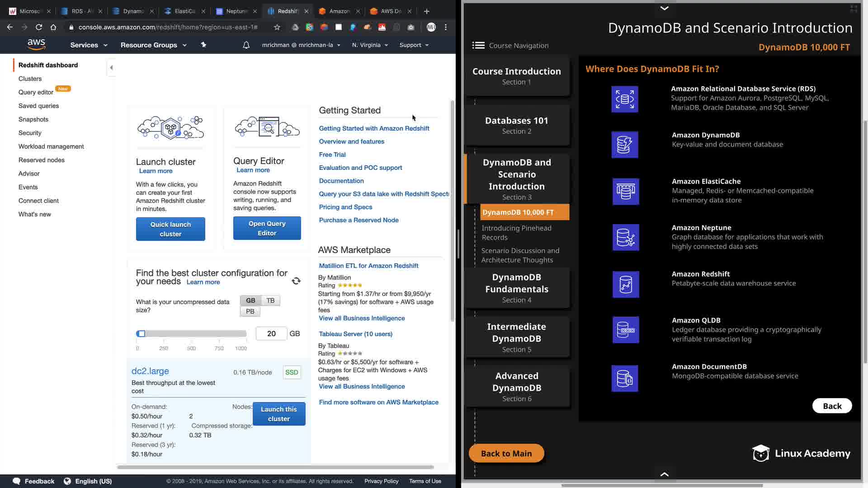
Task: Open Clusters in Redshift sidebar
Action: (30, 79)
